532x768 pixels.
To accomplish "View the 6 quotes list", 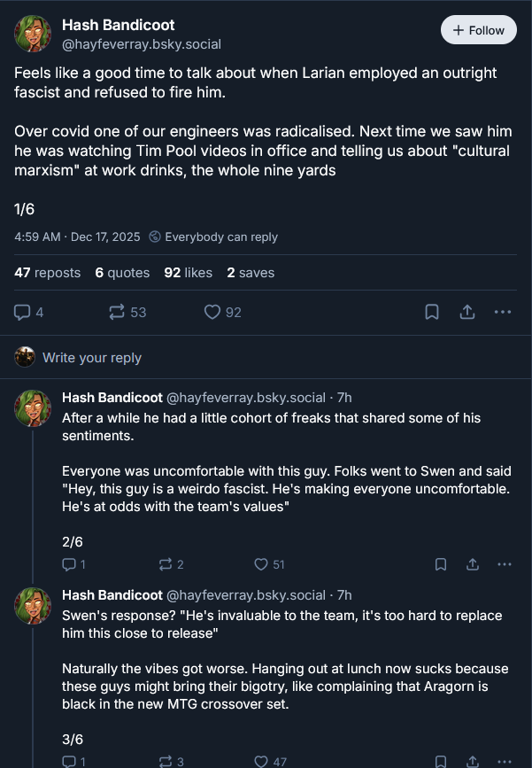I will coord(122,273).
